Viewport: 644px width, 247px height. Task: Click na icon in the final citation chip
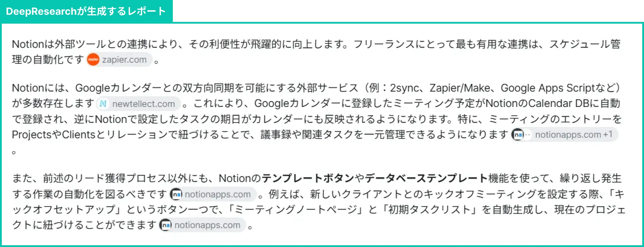coord(166,225)
